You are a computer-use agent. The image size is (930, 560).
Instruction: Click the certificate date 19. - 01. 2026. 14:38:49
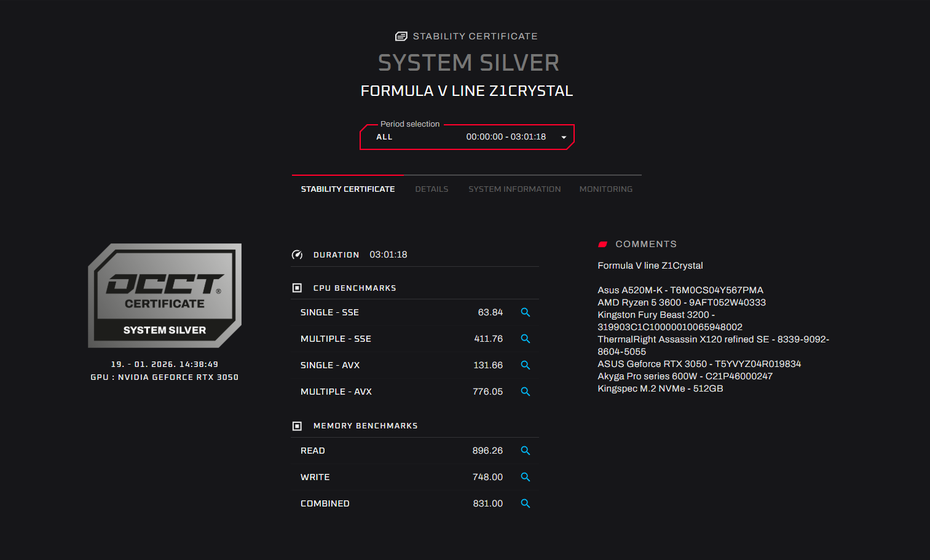[165, 365]
